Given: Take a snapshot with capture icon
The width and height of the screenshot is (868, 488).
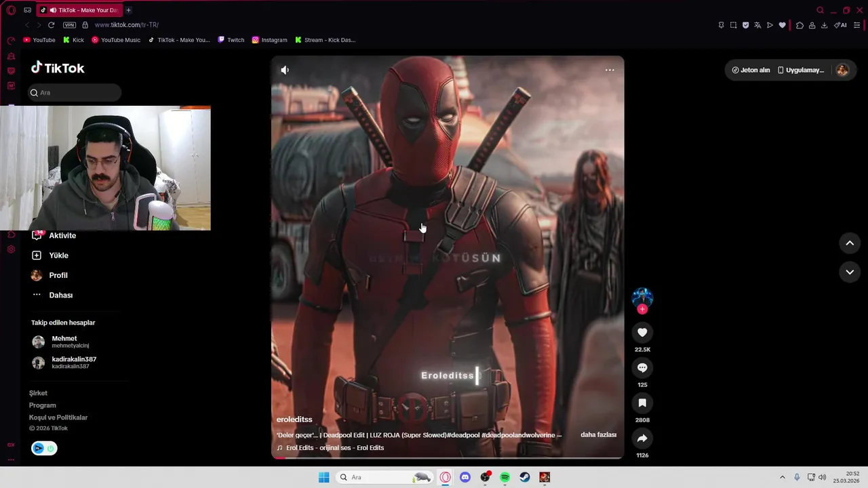Looking at the screenshot, I should tap(733, 25).
